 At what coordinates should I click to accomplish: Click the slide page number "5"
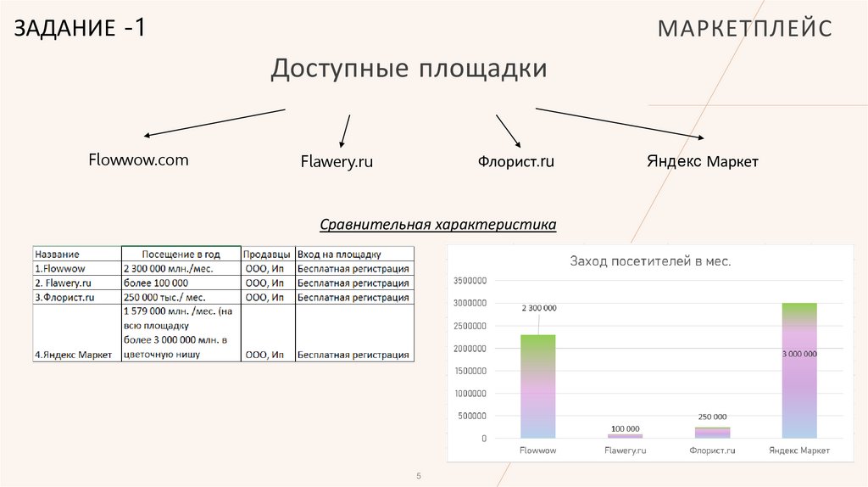coord(419,476)
